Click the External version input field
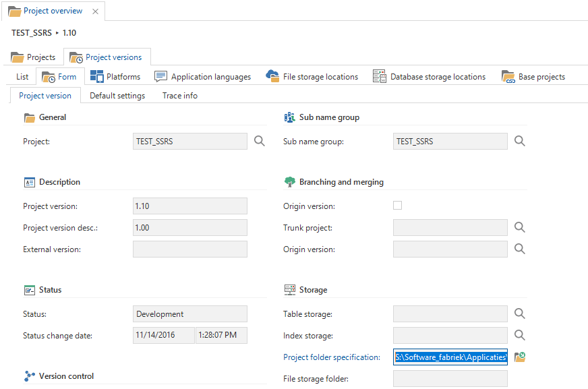Viewport: 588px width, 389px height. coord(189,249)
